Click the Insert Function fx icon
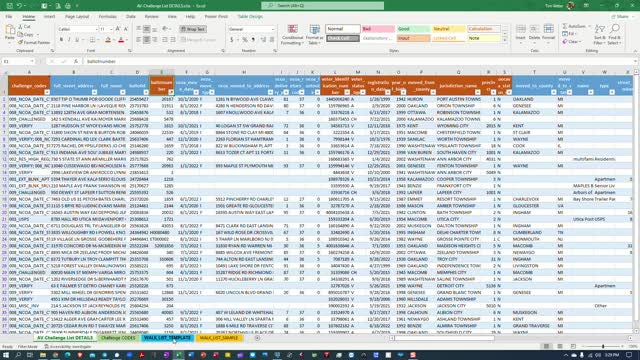The image size is (640, 360). click(x=76, y=61)
